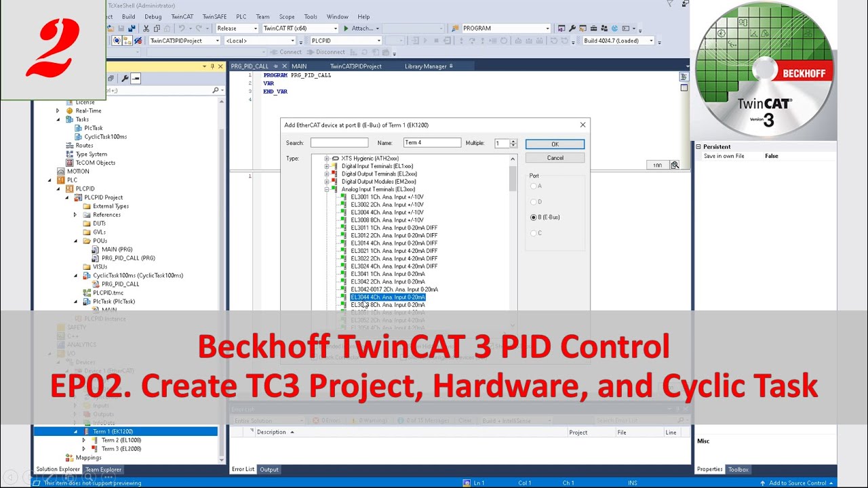
Task: Select the TcCOM Objects tree item
Action: (95, 163)
